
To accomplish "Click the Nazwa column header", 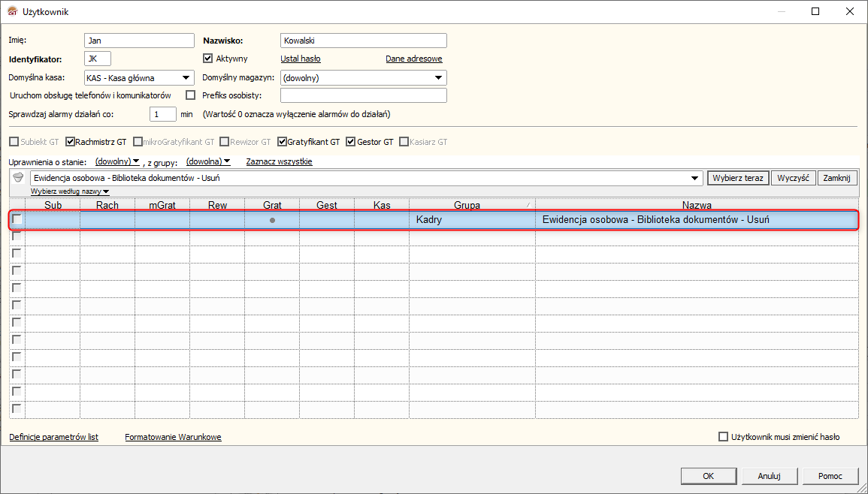I will pos(697,205).
